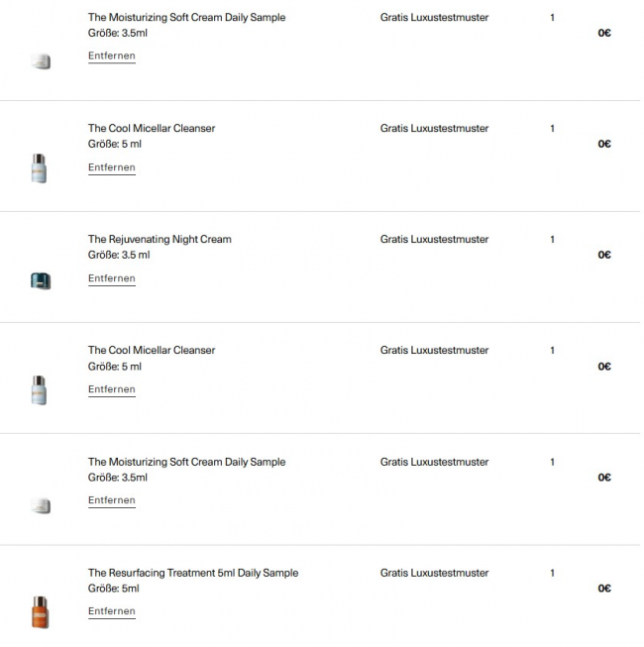Click the Rejuvenating Night Cream quantity value
This screenshot has width=644, height=647.
(x=552, y=239)
